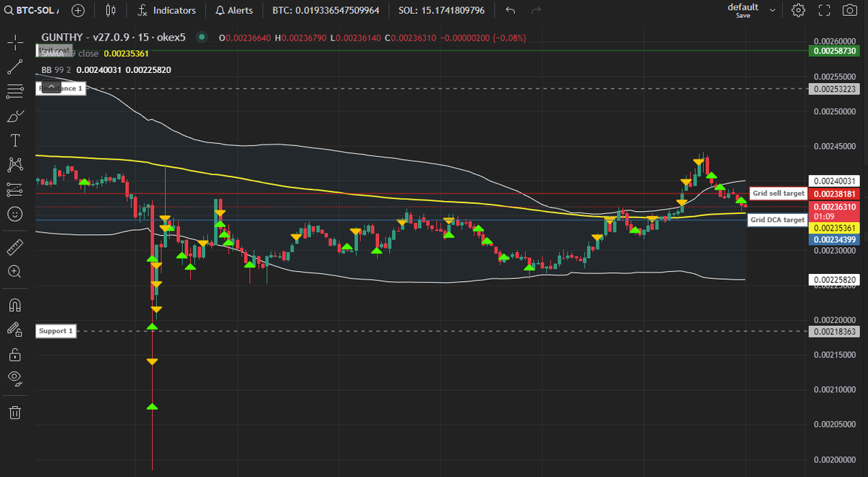The image size is (868, 477).
Task: Click the 0.00240031 upper band price label
Action: click(834, 181)
